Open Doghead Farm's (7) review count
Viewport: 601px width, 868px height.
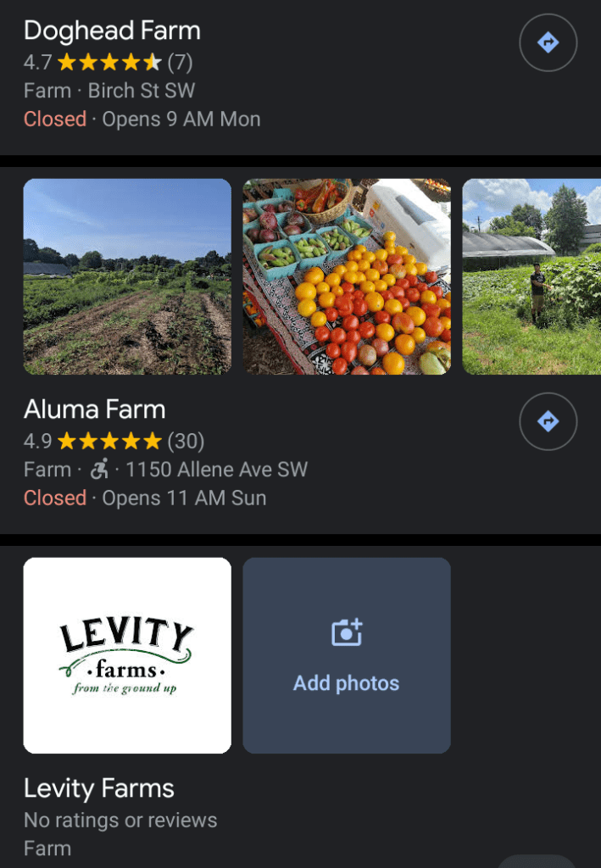181,62
